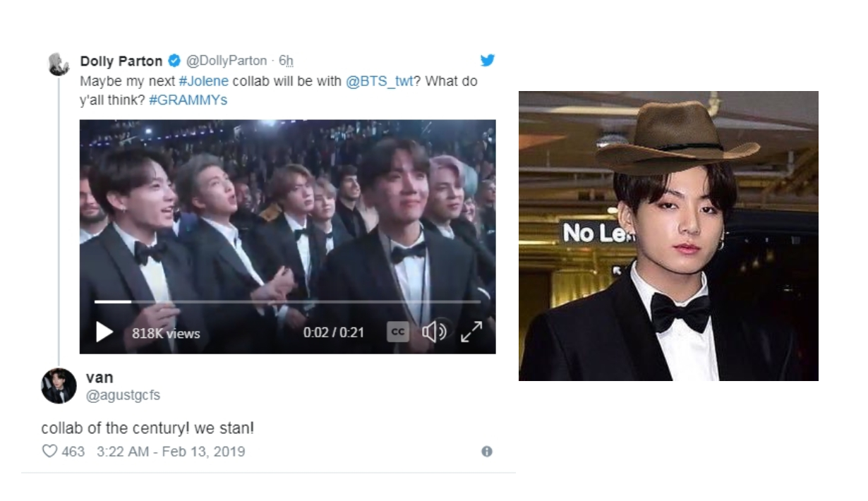Play the embedded tweet video
This screenshot has height=501, width=868.
104,332
